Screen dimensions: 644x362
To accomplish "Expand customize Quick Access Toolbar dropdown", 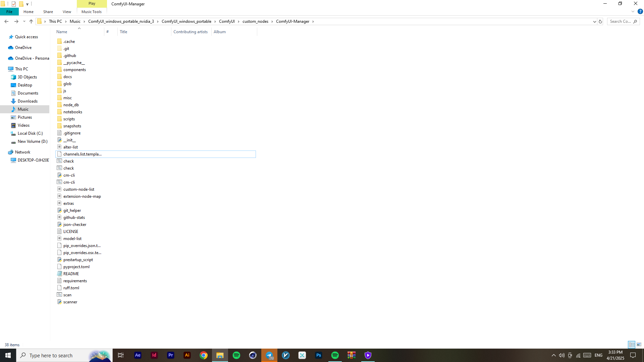I will click(x=27, y=4).
